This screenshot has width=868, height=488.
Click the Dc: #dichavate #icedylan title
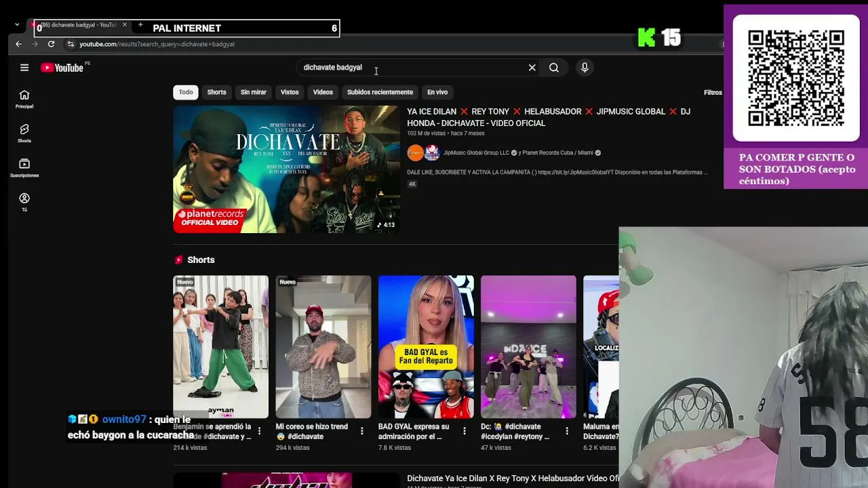click(515, 432)
